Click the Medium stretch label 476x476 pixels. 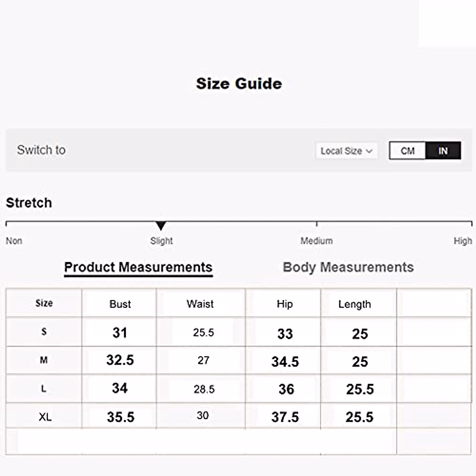[x=316, y=241]
